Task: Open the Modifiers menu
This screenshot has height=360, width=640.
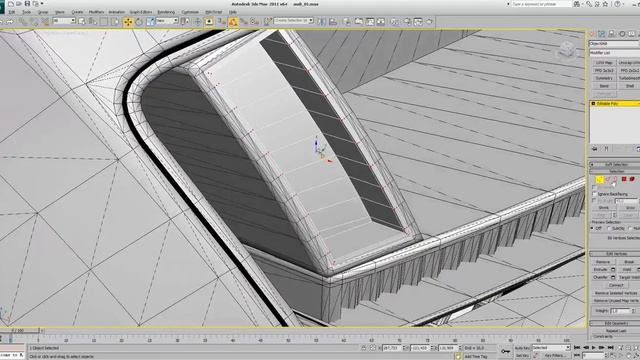Action: (x=96, y=12)
